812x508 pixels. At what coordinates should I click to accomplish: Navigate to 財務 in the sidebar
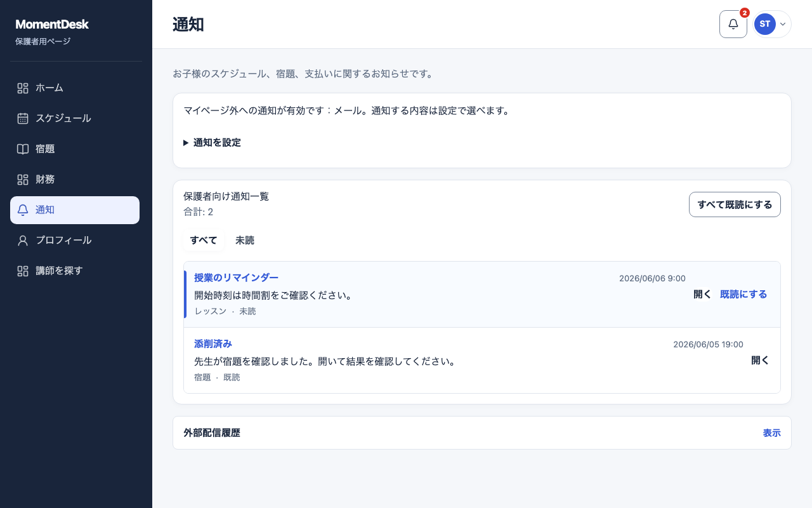tap(75, 180)
